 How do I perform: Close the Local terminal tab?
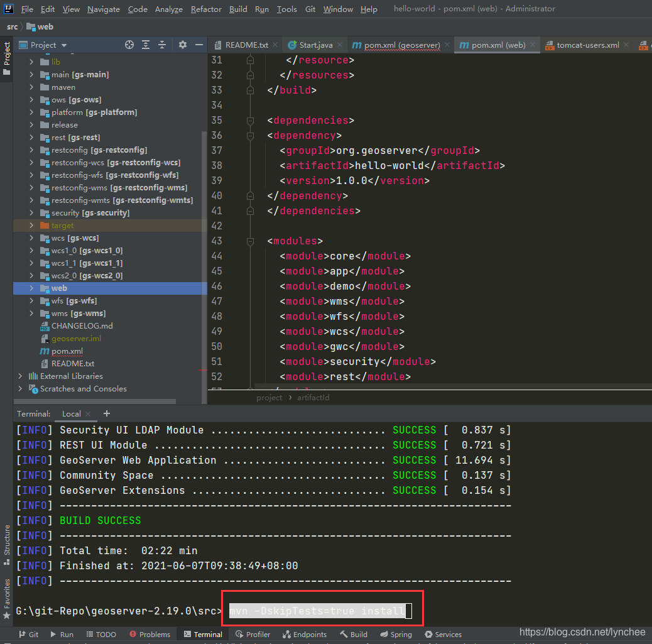[x=88, y=414]
